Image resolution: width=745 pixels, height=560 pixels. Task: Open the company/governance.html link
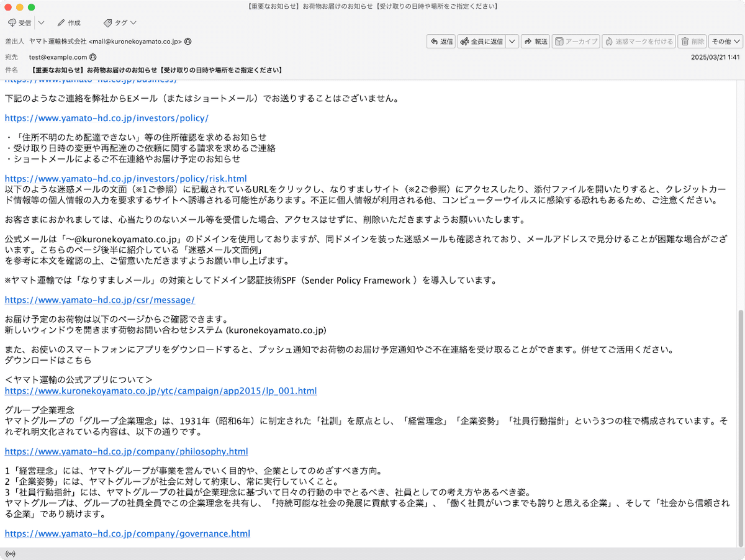(127, 533)
